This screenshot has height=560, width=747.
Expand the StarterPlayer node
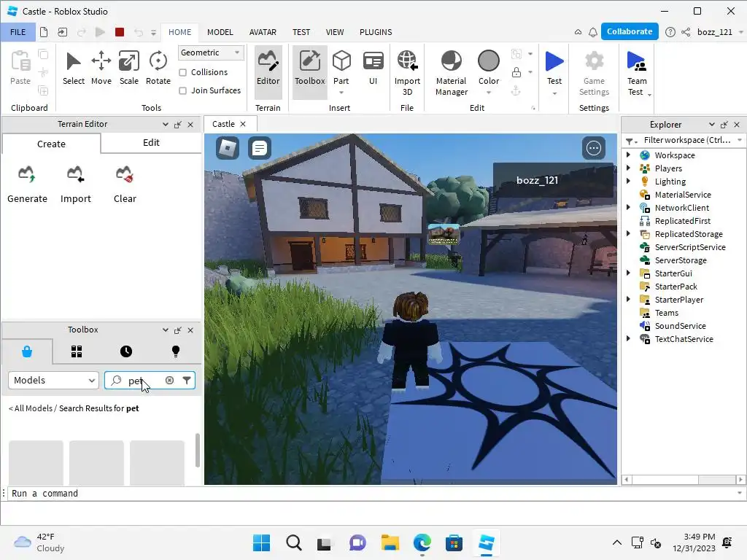click(628, 299)
